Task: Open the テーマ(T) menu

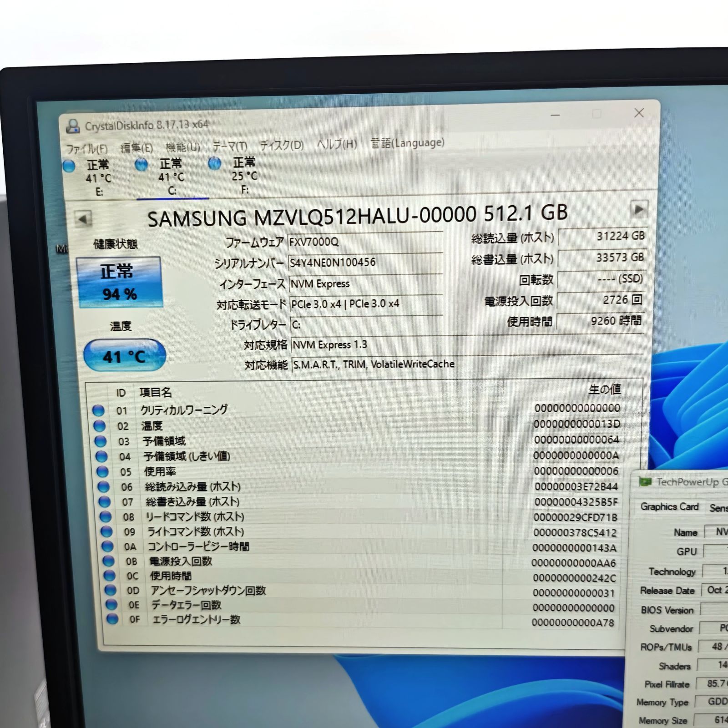Action: pos(230,146)
